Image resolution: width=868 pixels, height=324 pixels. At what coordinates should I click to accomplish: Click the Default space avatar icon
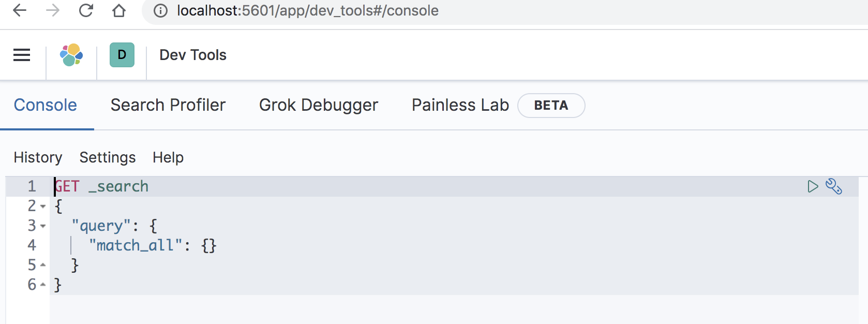click(x=121, y=54)
